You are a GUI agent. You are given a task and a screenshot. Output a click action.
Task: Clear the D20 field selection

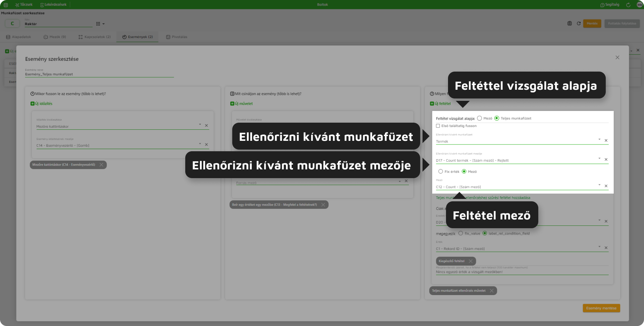[606, 221]
